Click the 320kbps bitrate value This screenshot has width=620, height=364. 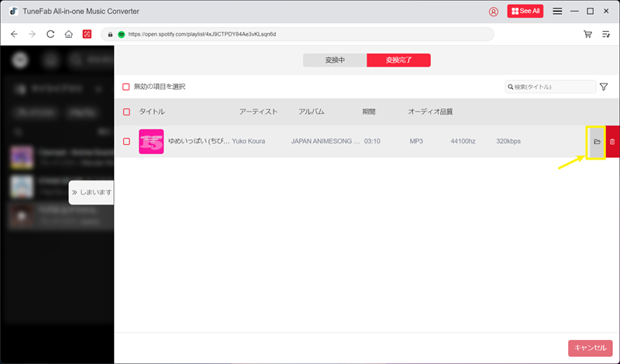coord(508,141)
